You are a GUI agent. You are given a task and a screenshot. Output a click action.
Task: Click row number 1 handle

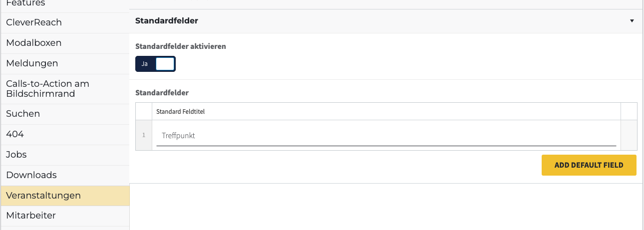coord(144,135)
